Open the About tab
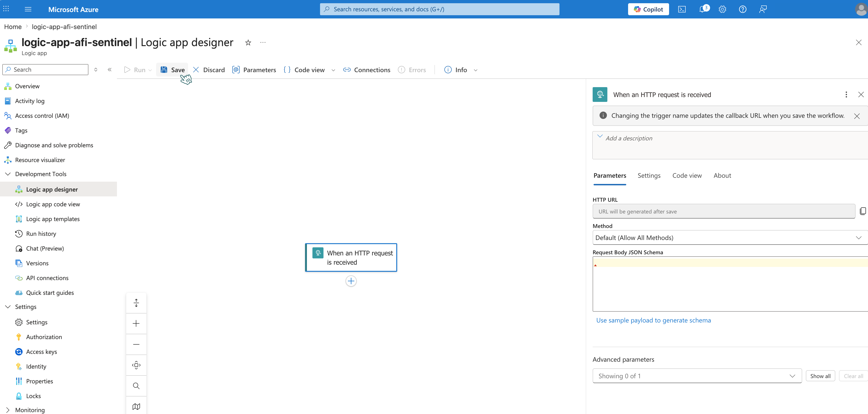Viewport: 868px width, 414px height. [722, 175]
